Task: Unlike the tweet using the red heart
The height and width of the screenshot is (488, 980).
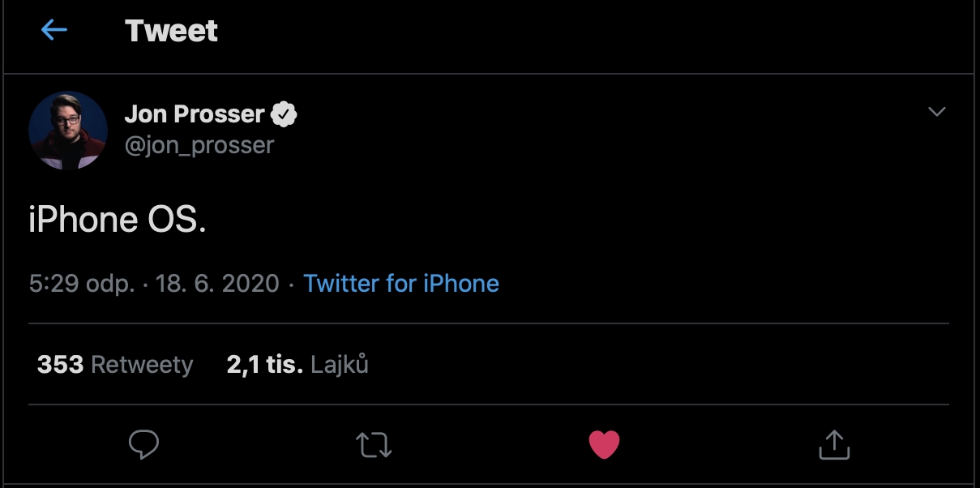Action: (604, 444)
